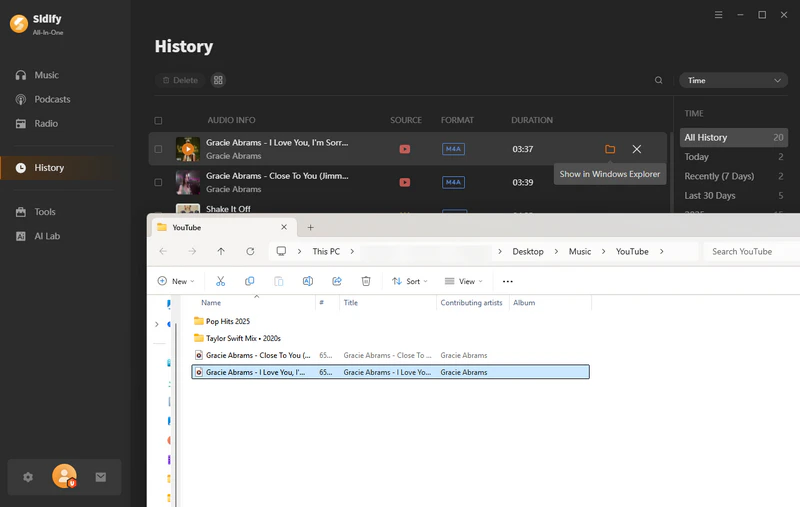Viewport: 800px width, 507px height.
Task: Select the Recently (7 Days) filter
Action: coord(719,176)
